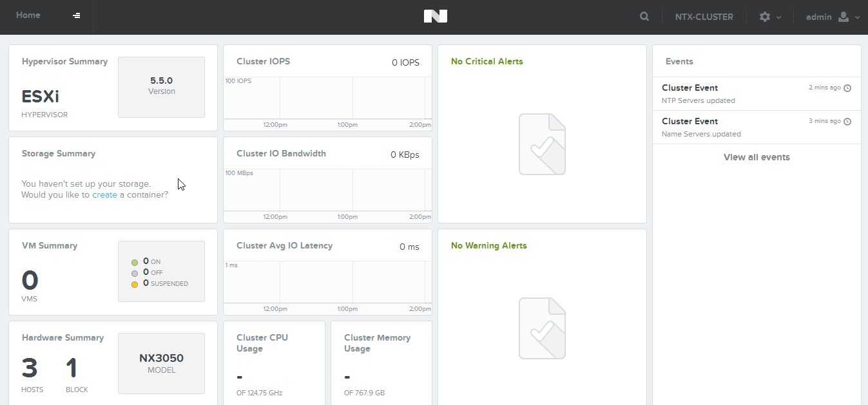The image size is (868, 405).
Task: Click the NX3050 Model box
Action: point(161,363)
